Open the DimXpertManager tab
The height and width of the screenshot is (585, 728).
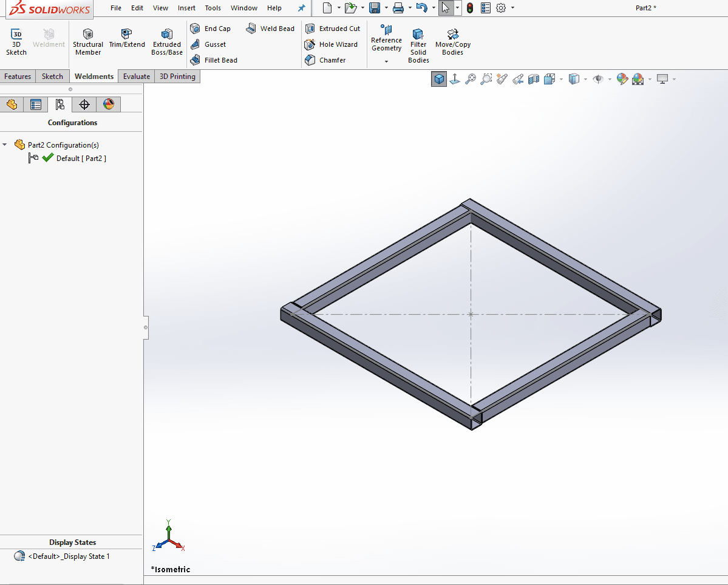[84, 104]
